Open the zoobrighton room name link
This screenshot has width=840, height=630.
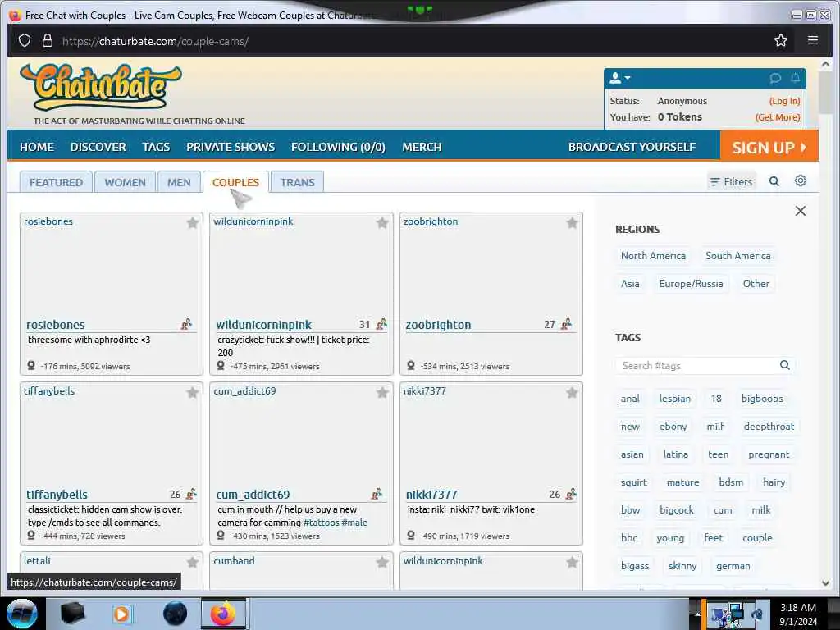(x=438, y=325)
